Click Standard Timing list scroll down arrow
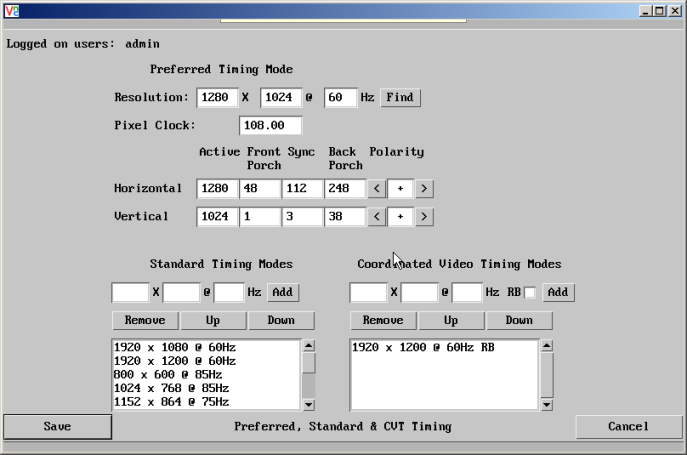This screenshot has height=455, width=687. tap(309, 405)
